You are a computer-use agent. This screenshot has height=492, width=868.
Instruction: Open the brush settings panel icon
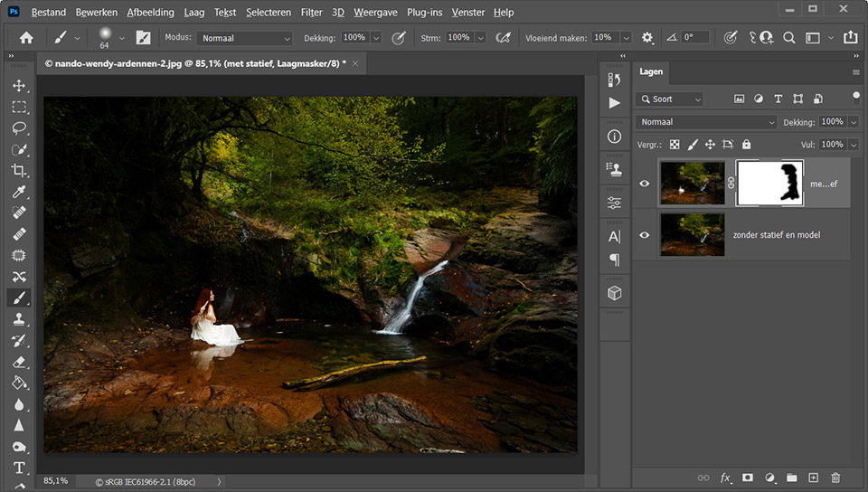143,38
